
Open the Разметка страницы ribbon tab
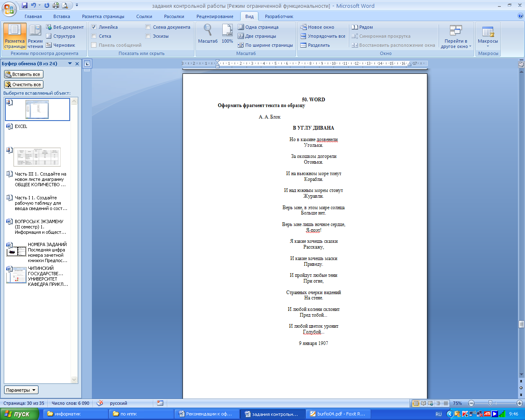[103, 16]
